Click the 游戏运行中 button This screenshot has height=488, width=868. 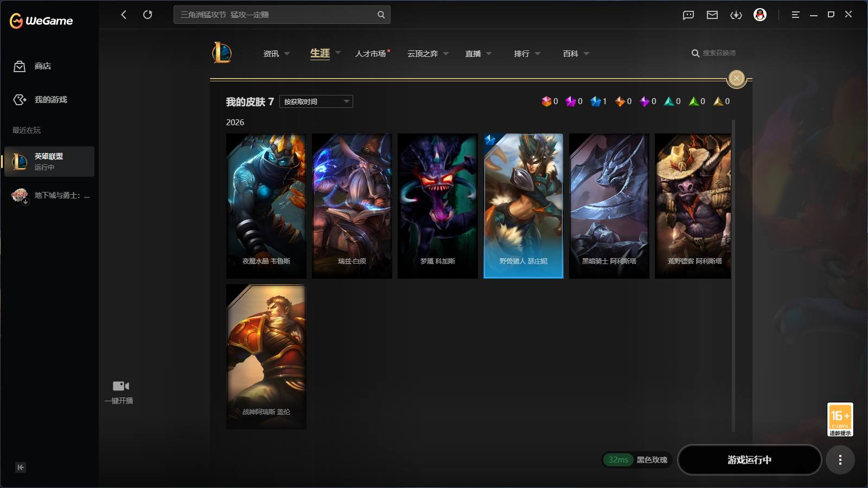[749, 460]
